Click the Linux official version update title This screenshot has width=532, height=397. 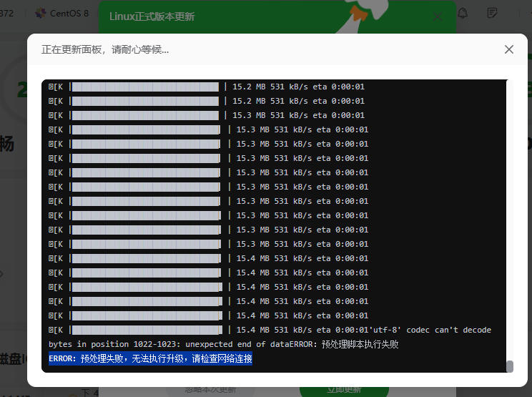152,16
